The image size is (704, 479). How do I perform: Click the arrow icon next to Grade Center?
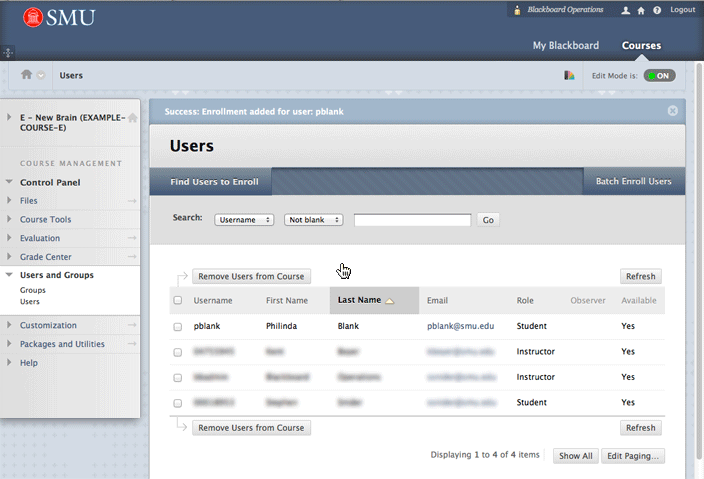pyautogui.click(x=132, y=257)
